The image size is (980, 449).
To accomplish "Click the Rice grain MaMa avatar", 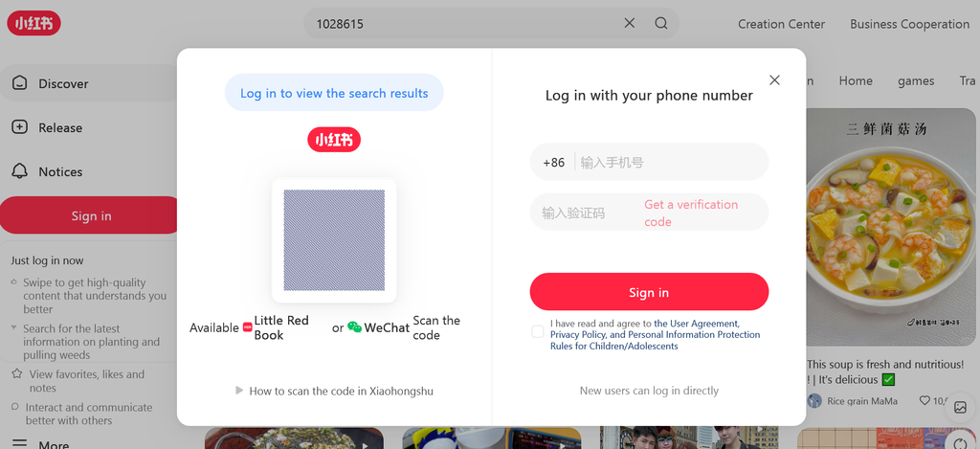I will click(814, 401).
